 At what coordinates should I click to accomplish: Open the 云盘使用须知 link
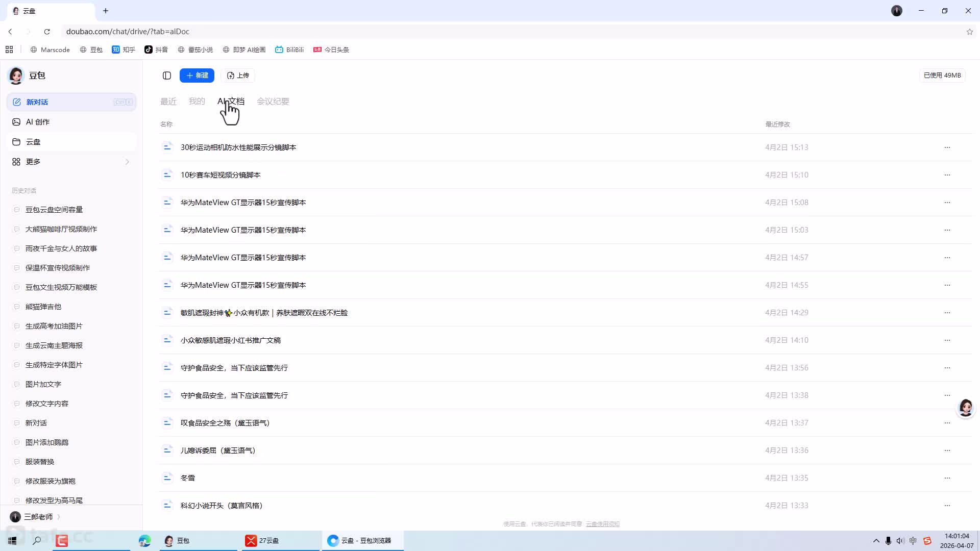pyautogui.click(x=602, y=524)
